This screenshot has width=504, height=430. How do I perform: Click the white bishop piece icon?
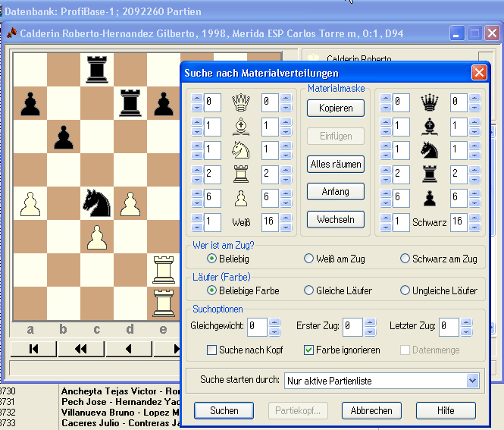click(241, 127)
